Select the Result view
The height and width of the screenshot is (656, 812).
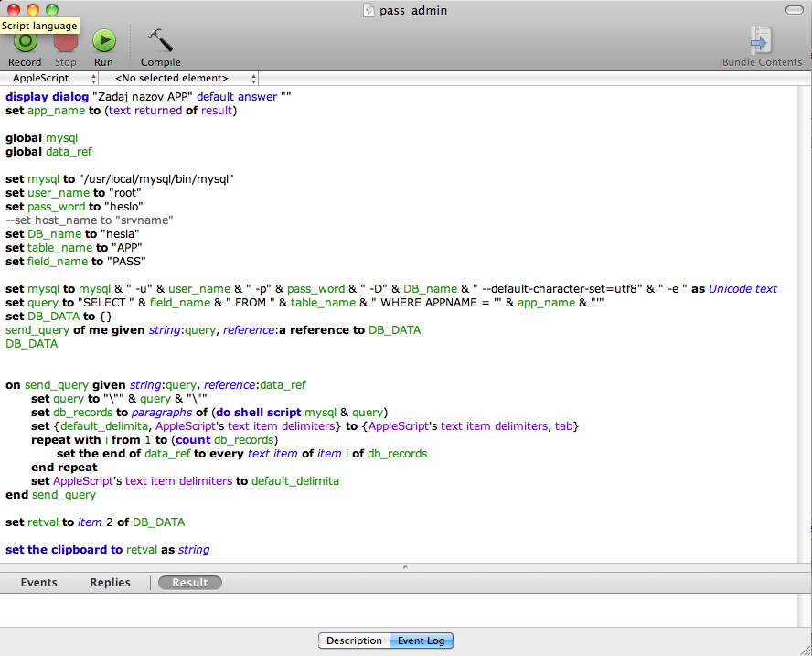point(189,583)
